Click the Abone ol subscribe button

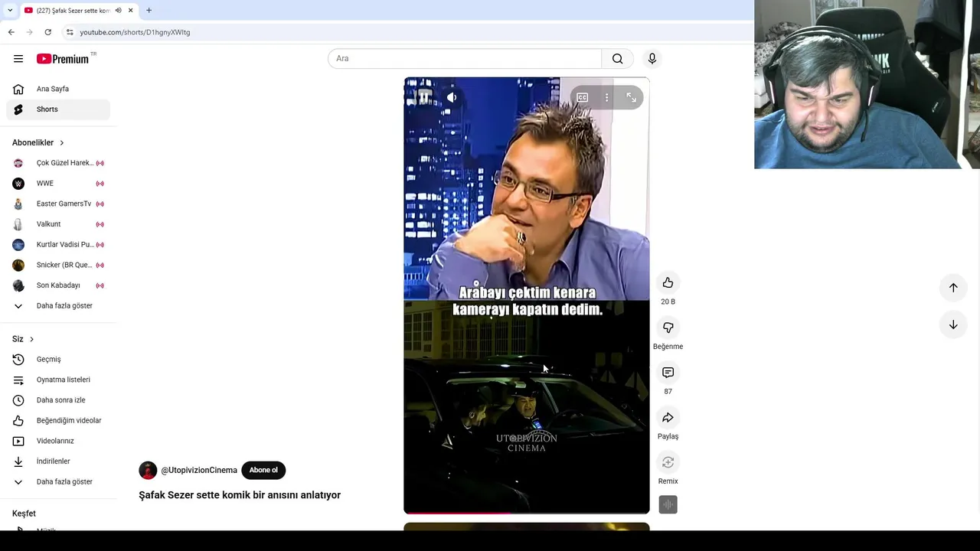coord(263,470)
